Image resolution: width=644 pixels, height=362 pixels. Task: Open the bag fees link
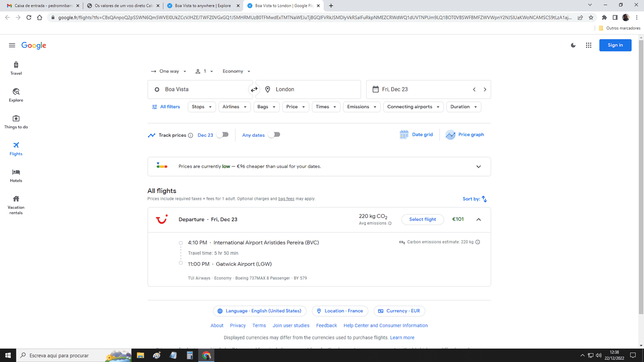(x=286, y=199)
